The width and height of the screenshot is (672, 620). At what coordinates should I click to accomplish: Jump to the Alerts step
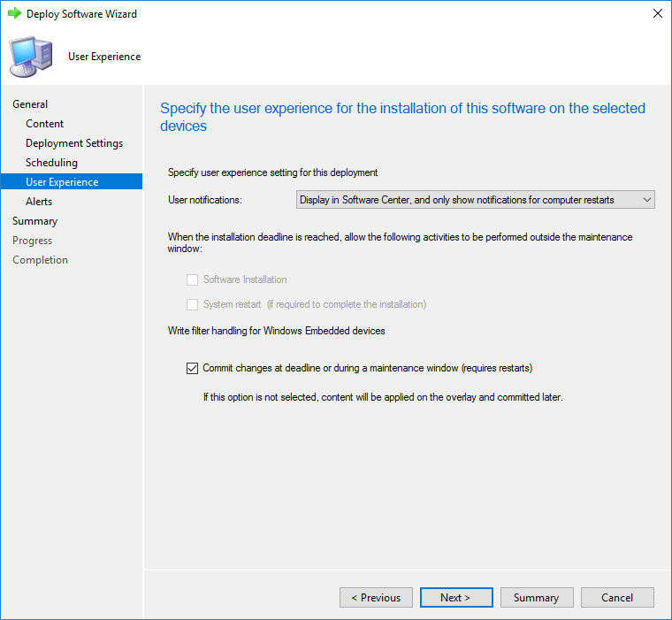(39, 202)
